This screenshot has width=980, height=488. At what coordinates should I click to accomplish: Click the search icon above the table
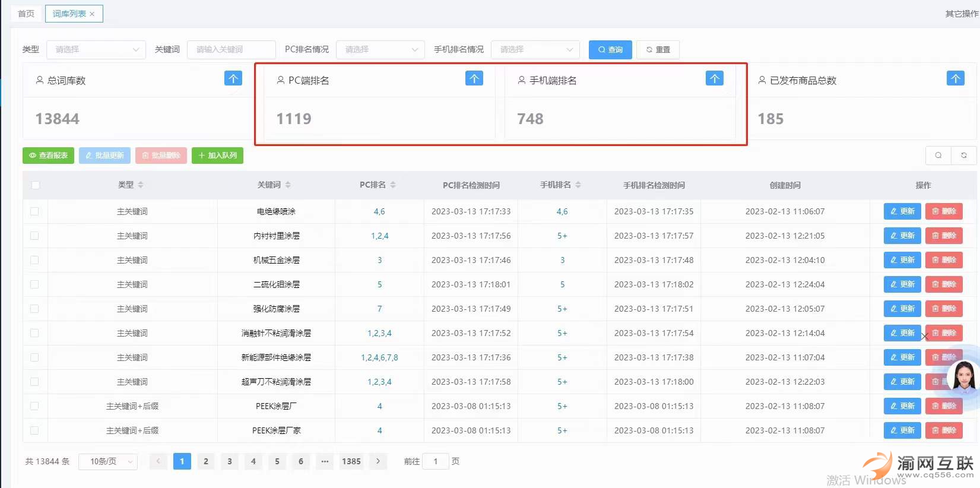click(x=938, y=156)
